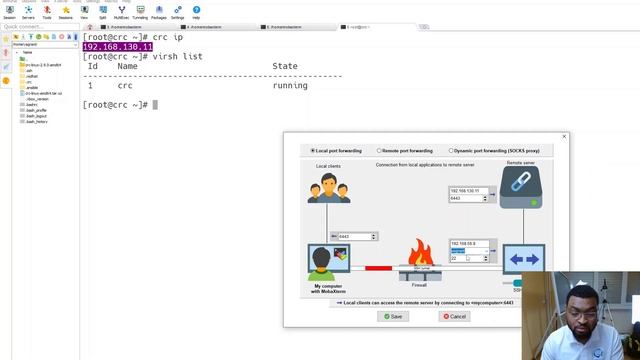Edit the remote server port 6443 field
Screen dimensions: 640x360
pyautogui.click(x=466, y=198)
